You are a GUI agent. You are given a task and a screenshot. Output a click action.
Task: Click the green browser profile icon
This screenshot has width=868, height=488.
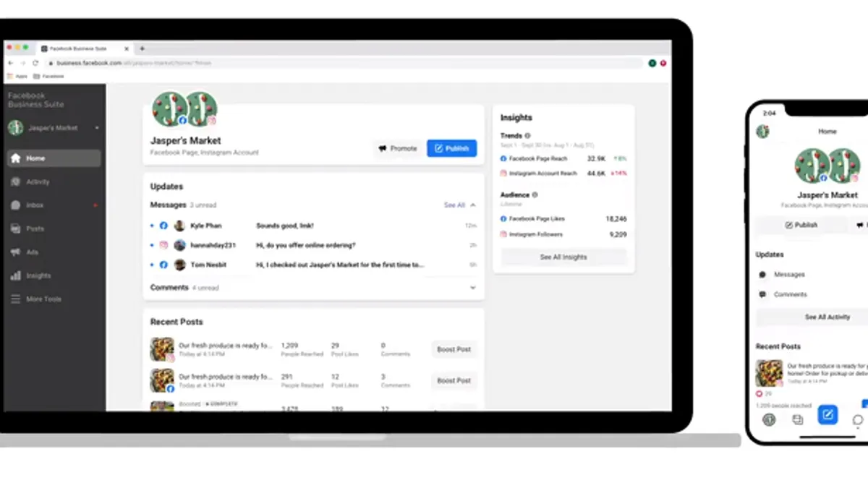652,64
